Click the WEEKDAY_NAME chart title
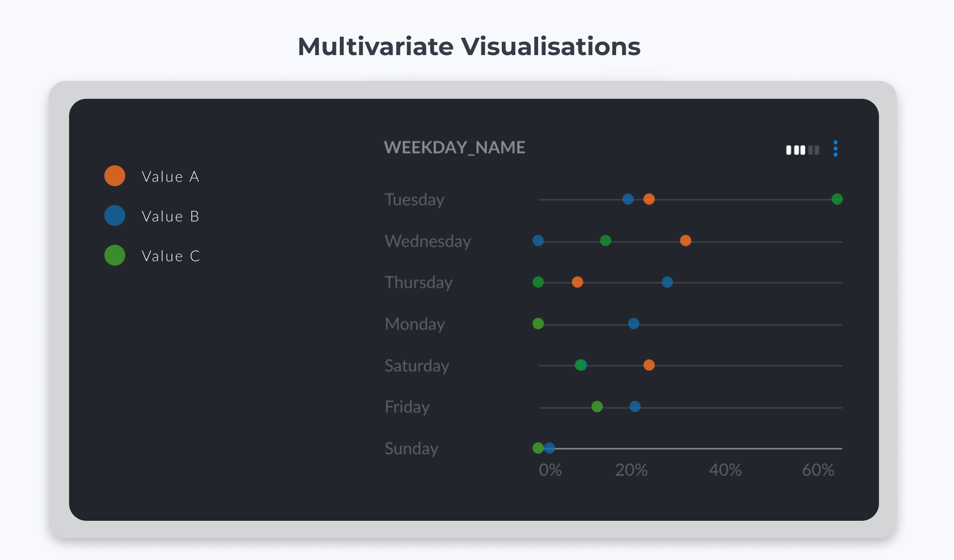The width and height of the screenshot is (954, 560). pos(454,147)
